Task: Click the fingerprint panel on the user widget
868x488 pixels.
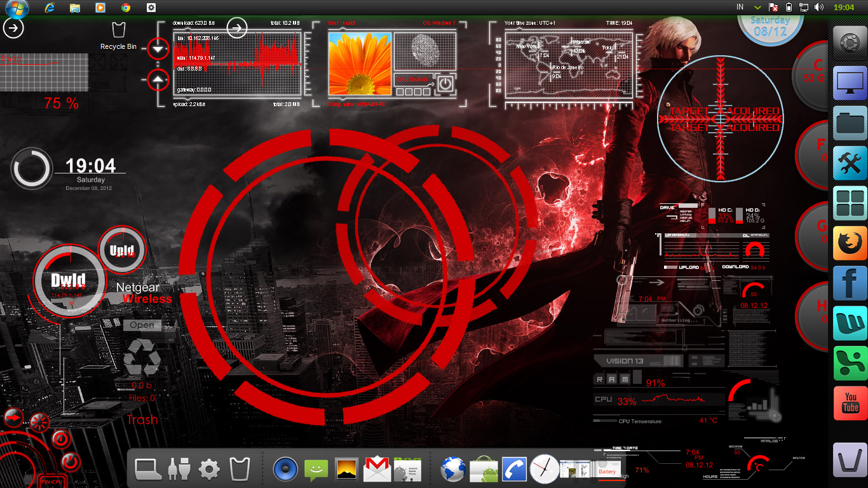Action: (x=425, y=51)
